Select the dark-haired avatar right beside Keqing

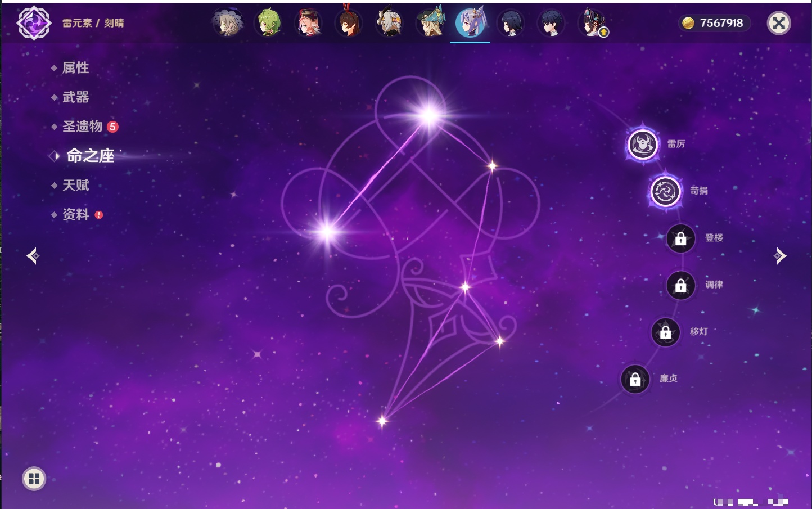(x=511, y=23)
